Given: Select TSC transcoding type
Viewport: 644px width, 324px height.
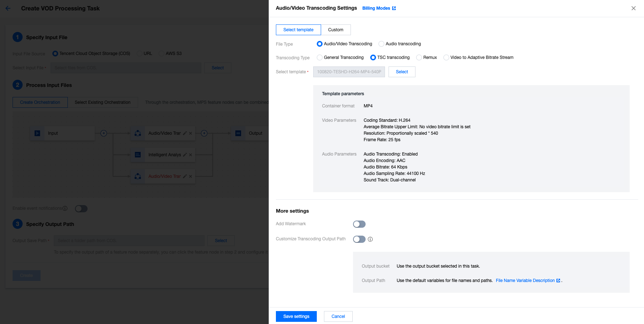Looking at the screenshot, I should [373, 57].
